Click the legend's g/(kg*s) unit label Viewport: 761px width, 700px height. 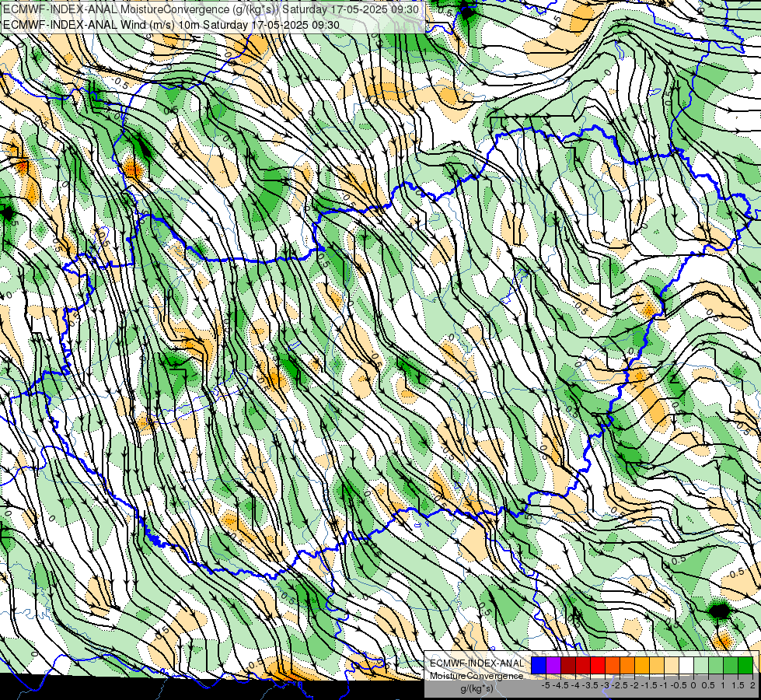pos(476,688)
